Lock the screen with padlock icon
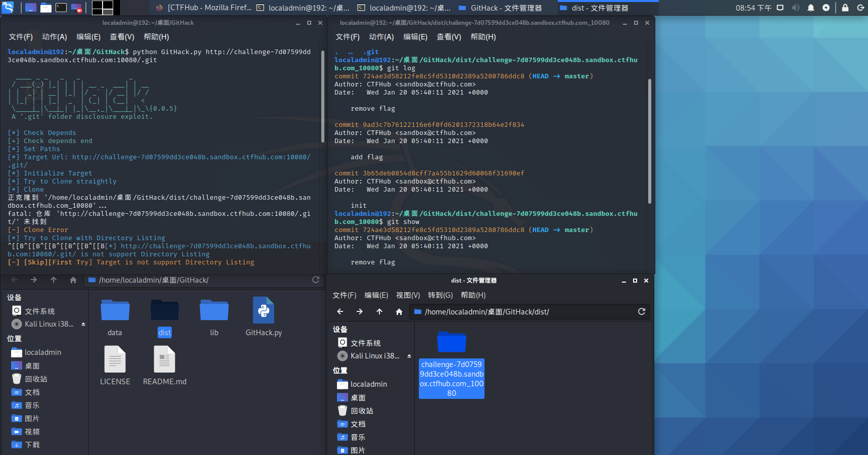This screenshot has width=868, height=455. pyautogui.click(x=845, y=8)
